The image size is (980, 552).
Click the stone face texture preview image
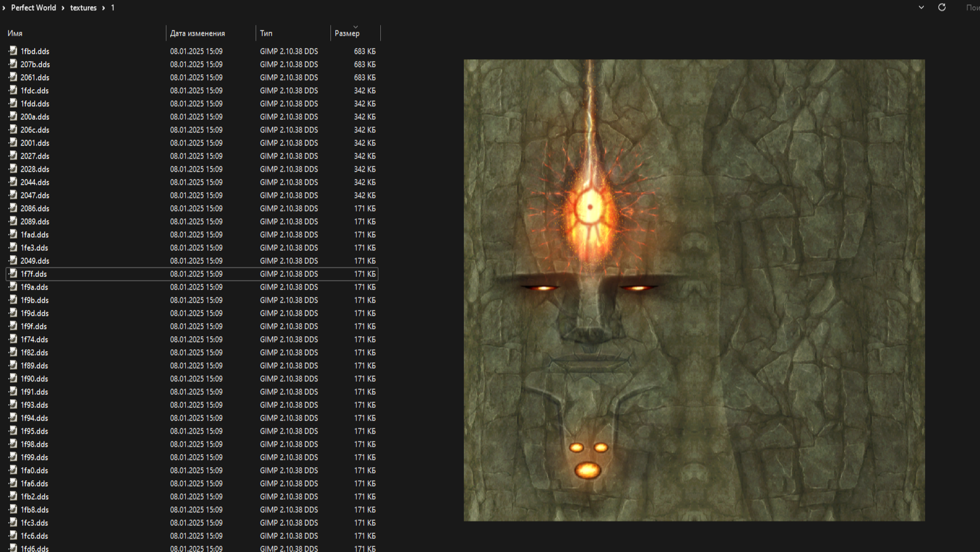(694, 290)
